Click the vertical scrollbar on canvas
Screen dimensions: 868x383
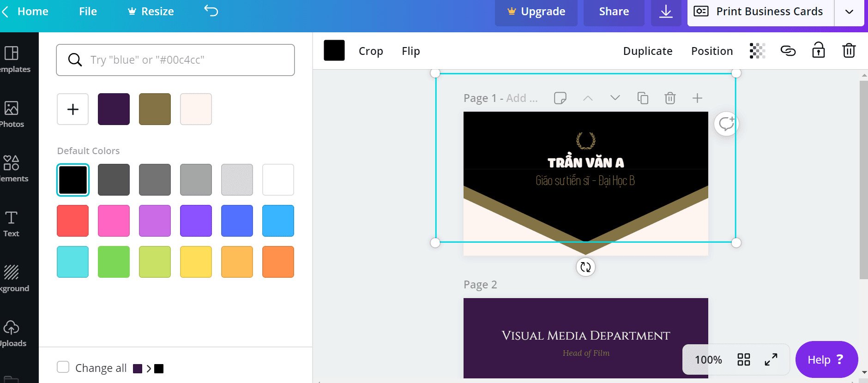[x=863, y=180]
